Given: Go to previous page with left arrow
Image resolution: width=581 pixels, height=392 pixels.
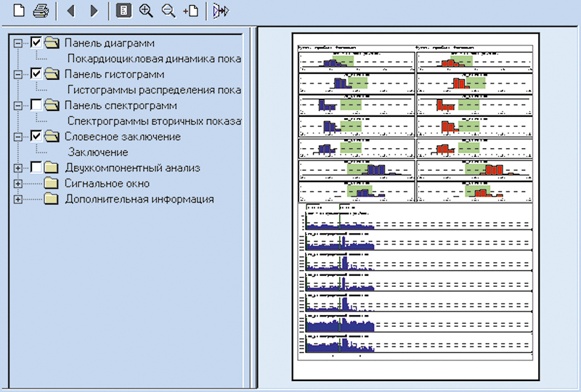Looking at the screenshot, I should tap(70, 11).
